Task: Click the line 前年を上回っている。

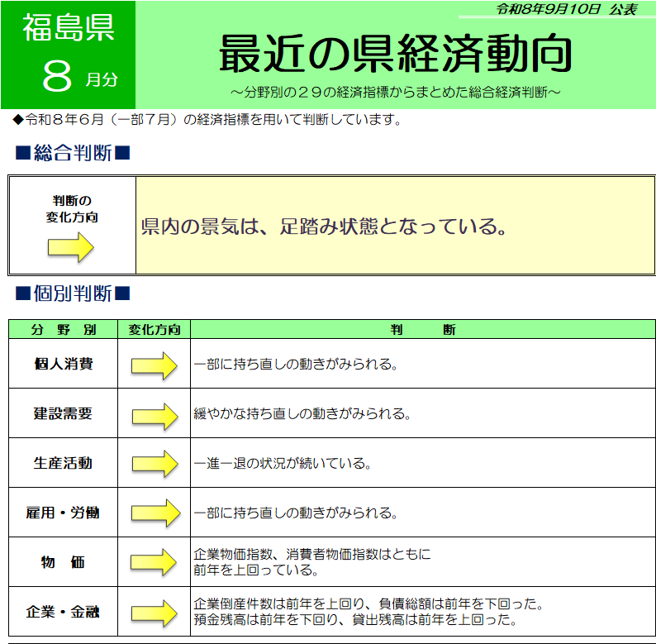Action: point(256,570)
